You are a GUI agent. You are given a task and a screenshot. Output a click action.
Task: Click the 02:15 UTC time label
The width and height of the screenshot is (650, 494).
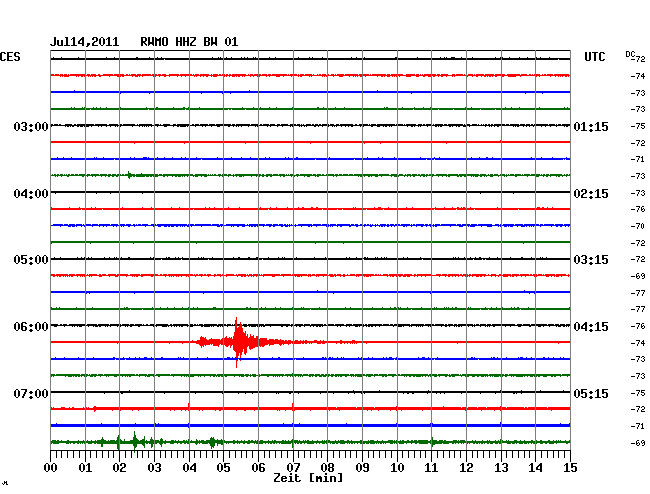(591, 194)
